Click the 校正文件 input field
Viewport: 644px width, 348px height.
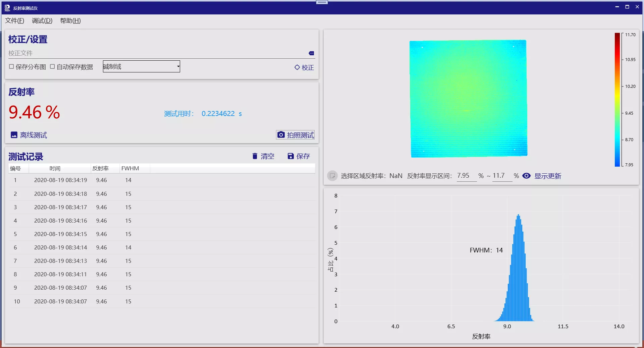point(158,53)
